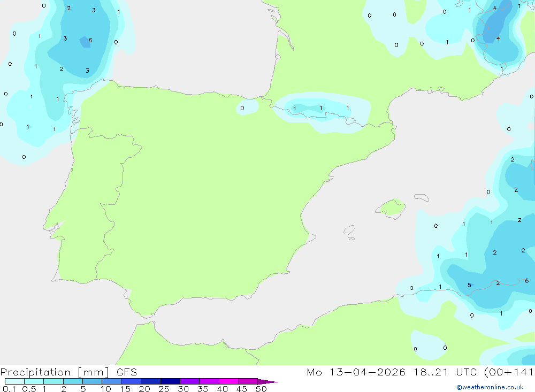Click the 'Mo 13-04-2026' date text
The height and width of the screenshot is (392, 535).
tap(356, 372)
